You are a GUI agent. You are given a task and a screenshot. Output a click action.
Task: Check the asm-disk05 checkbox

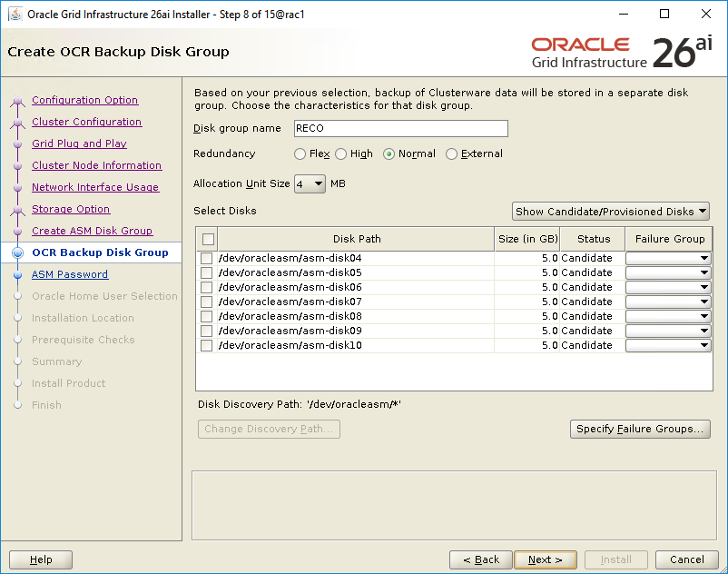(206, 272)
